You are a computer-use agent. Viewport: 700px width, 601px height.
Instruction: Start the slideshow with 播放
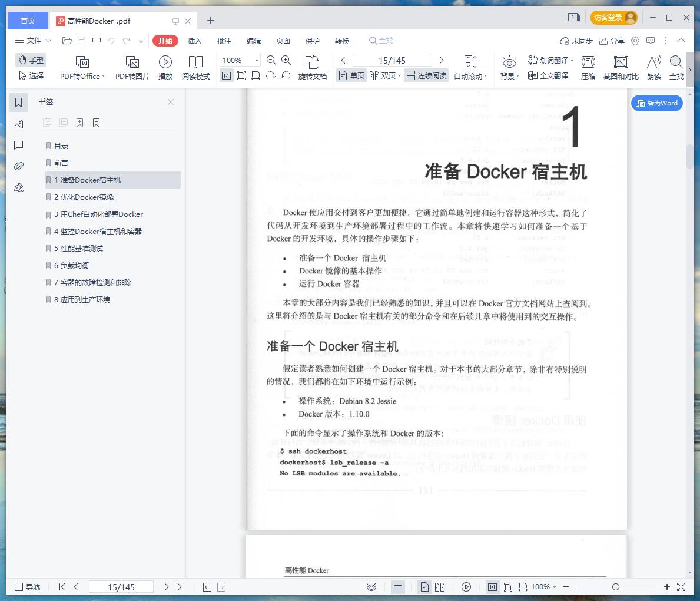coord(165,68)
